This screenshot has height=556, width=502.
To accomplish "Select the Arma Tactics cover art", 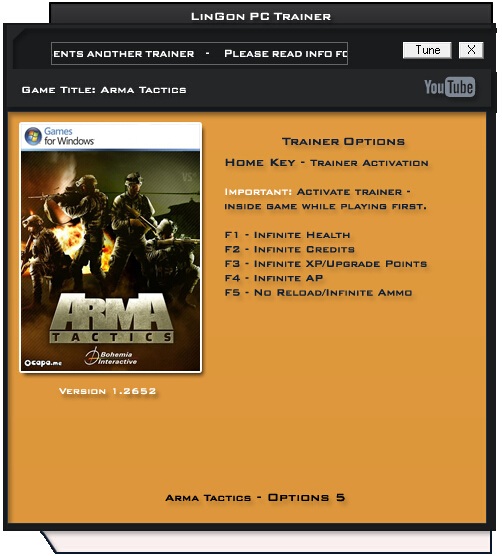I will (111, 248).
